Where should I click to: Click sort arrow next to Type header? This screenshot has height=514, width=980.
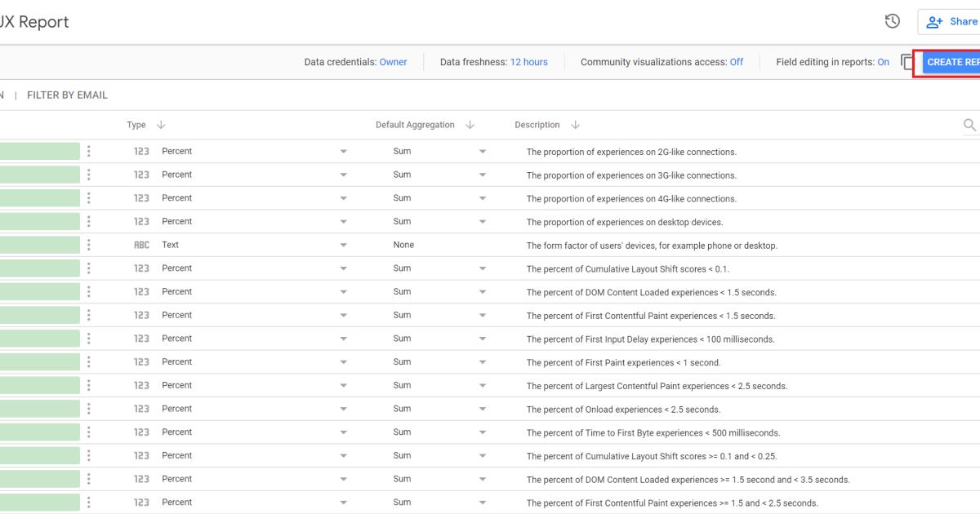click(x=160, y=125)
